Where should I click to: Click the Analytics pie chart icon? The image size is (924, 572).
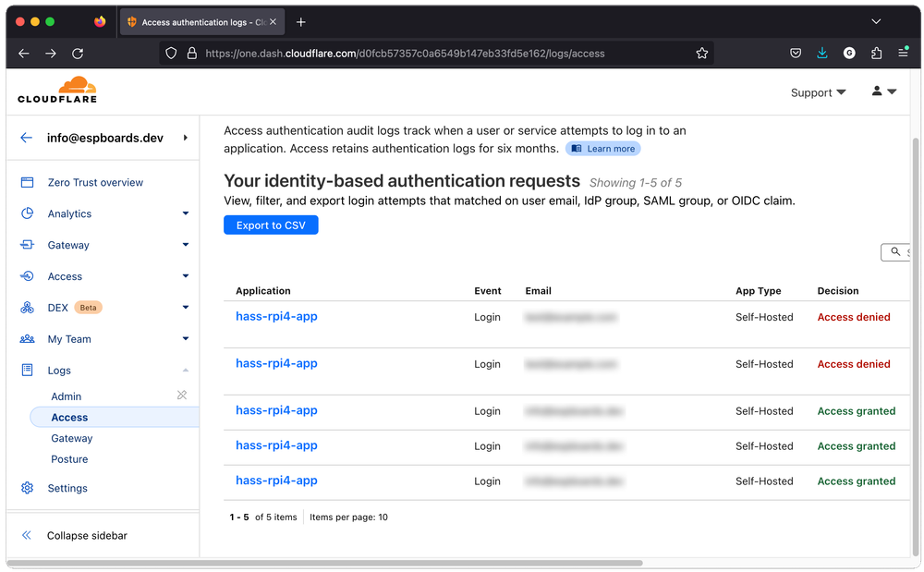point(28,214)
